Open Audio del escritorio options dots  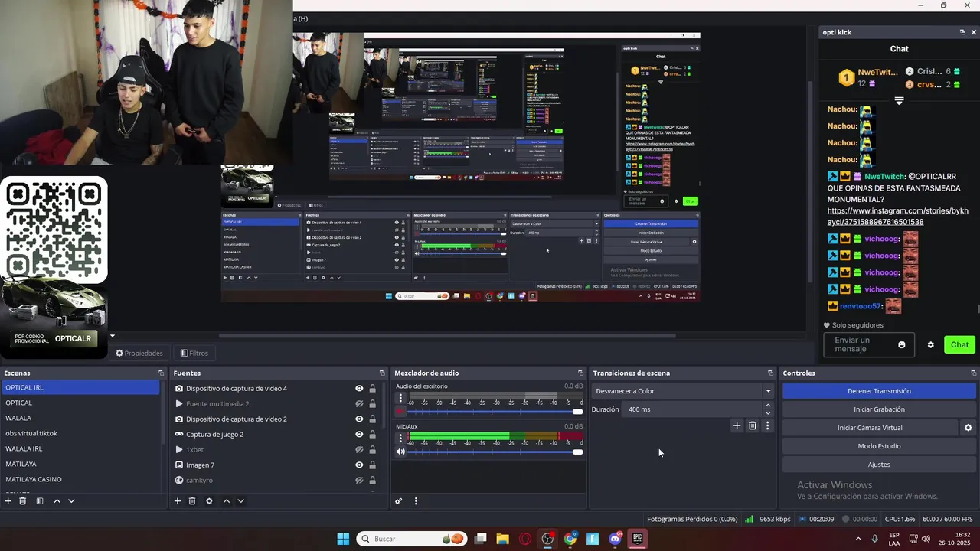click(x=400, y=399)
